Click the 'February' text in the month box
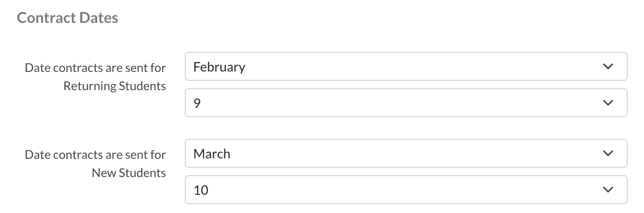The image size is (644, 213). pyautogui.click(x=219, y=67)
